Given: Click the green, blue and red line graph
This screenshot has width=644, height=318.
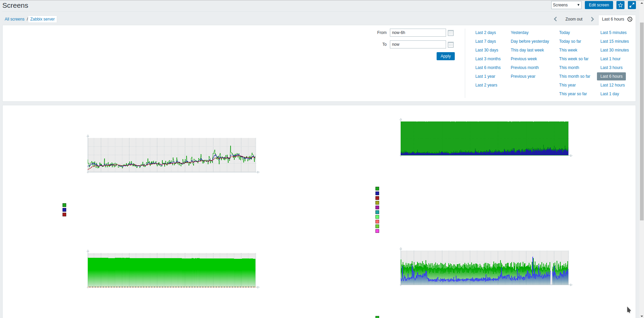Looking at the screenshot, I should 172,154.
